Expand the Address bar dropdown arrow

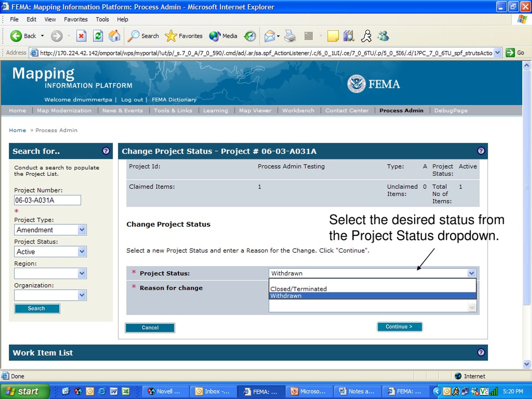point(498,53)
